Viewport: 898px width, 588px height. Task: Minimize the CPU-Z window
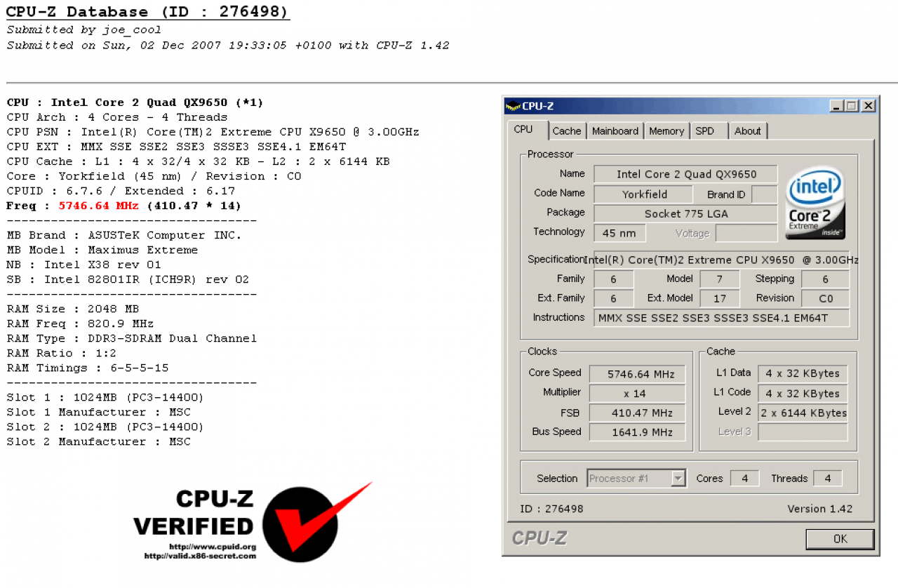(x=836, y=106)
